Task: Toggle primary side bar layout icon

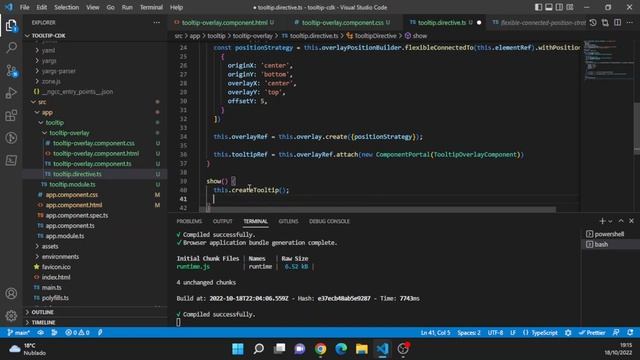Action: click(x=538, y=7)
